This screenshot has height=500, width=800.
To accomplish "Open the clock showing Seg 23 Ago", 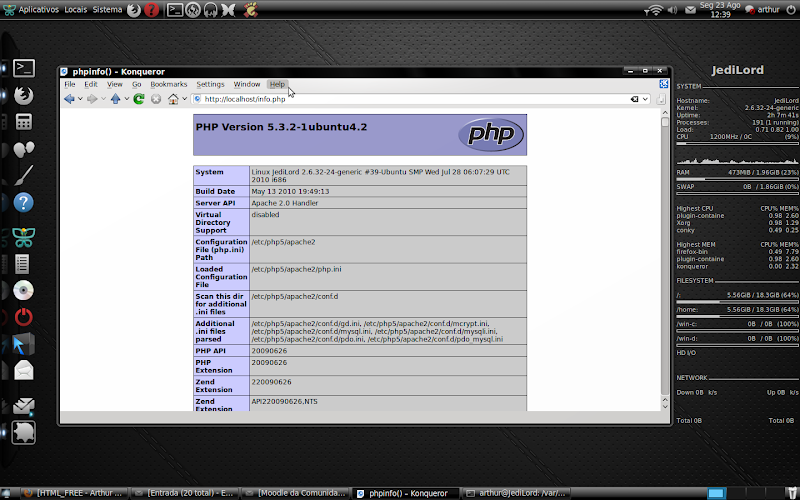I will [720, 10].
